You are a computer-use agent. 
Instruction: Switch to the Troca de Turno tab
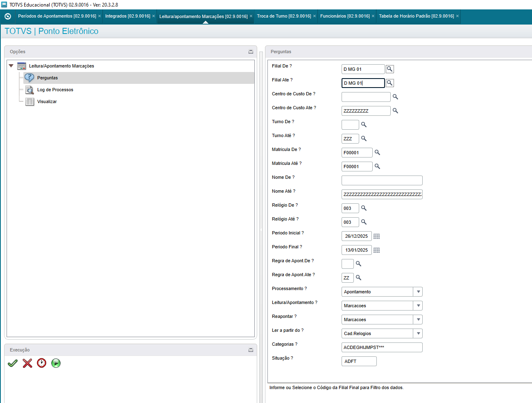pyautogui.click(x=284, y=16)
